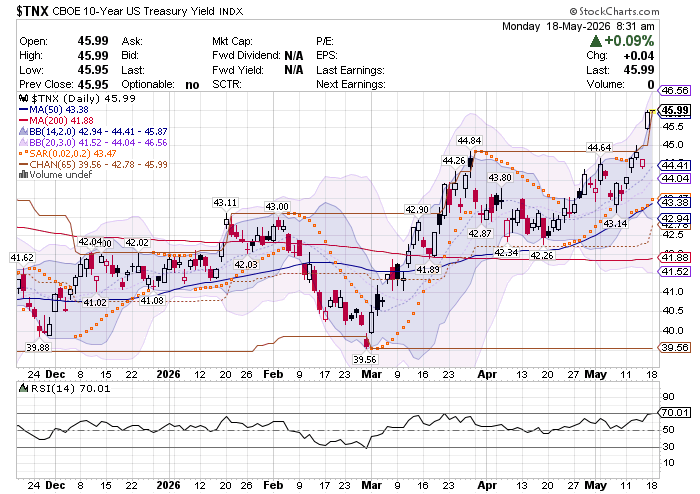Click the 42.26 price annotation
The width and height of the screenshot is (700, 494).
tap(542, 255)
